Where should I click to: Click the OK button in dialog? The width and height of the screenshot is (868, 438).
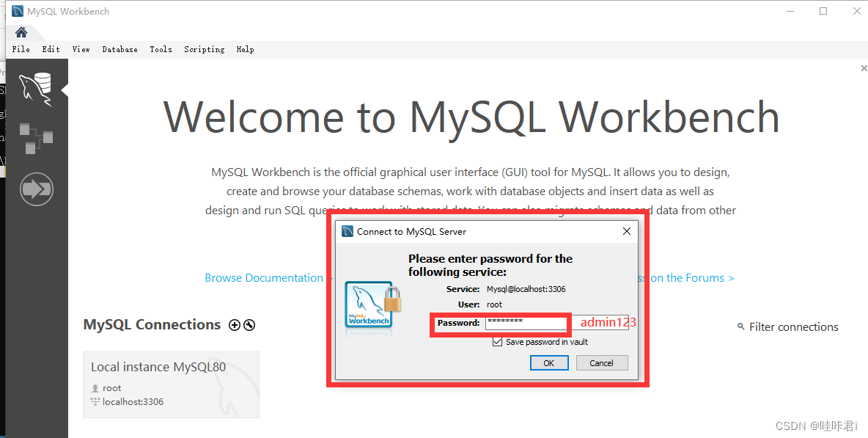pos(548,363)
